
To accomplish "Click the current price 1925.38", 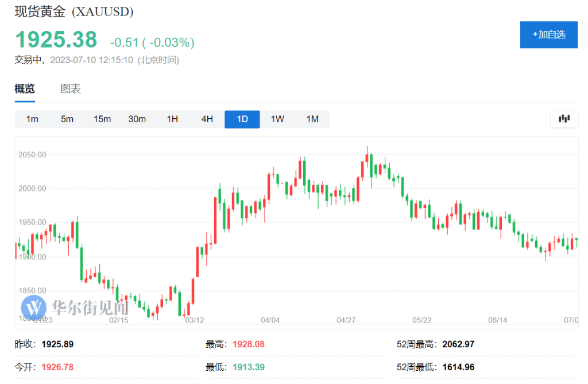I will coord(56,40).
